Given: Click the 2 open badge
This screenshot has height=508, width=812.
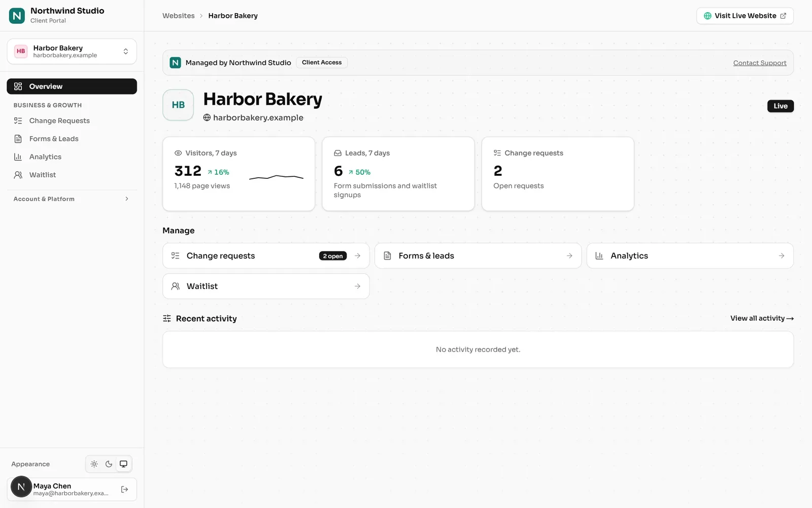Looking at the screenshot, I should pos(333,256).
